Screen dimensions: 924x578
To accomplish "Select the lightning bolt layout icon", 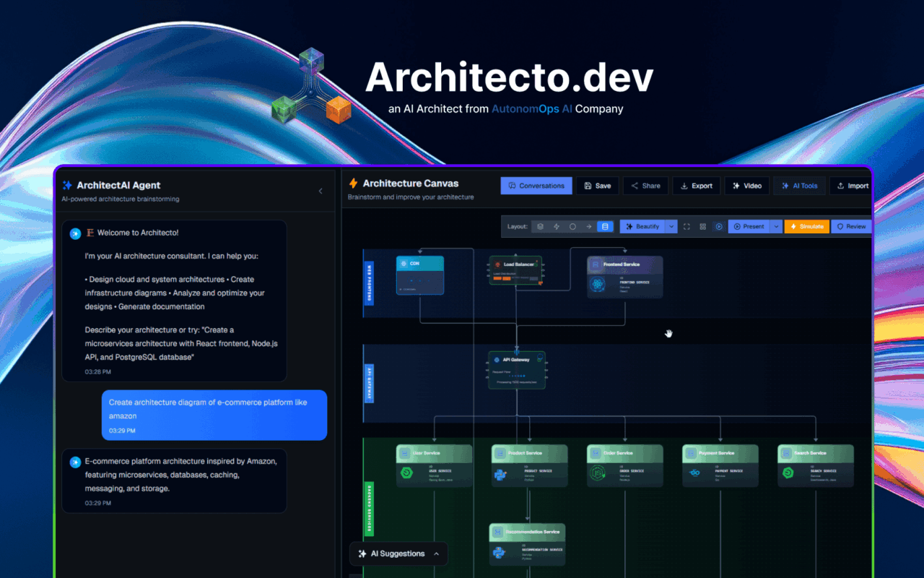I will click(x=557, y=226).
